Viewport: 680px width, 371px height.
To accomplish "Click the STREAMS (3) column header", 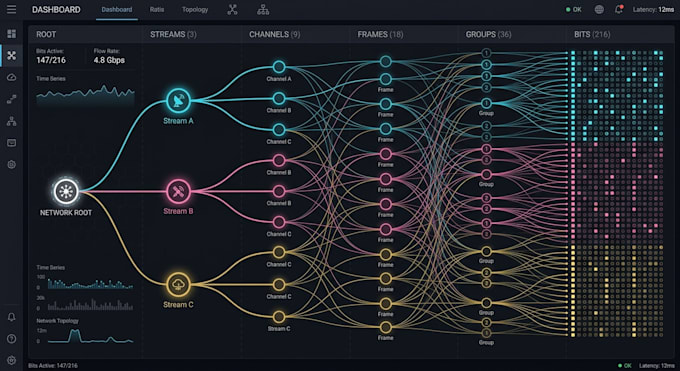I will point(173,34).
